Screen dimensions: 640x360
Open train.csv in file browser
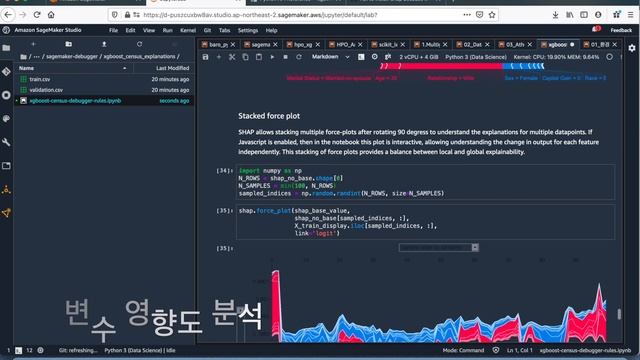(x=104, y=79)
